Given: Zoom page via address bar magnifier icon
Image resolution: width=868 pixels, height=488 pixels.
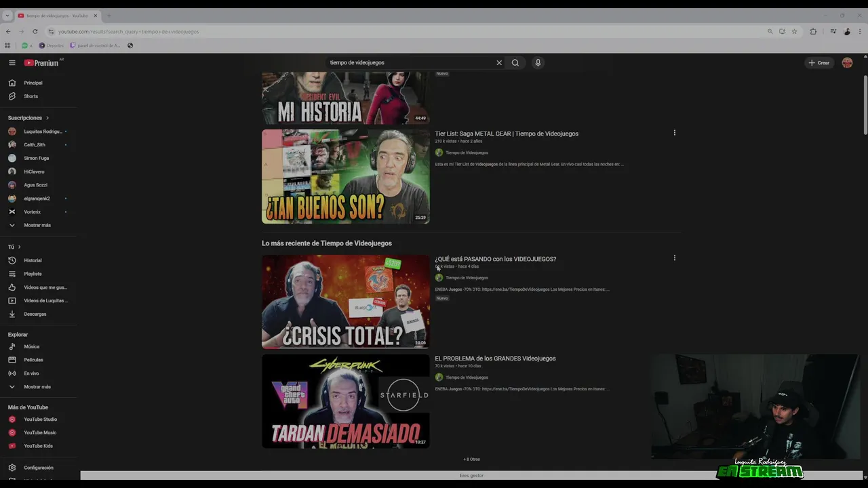Looking at the screenshot, I should [770, 31].
